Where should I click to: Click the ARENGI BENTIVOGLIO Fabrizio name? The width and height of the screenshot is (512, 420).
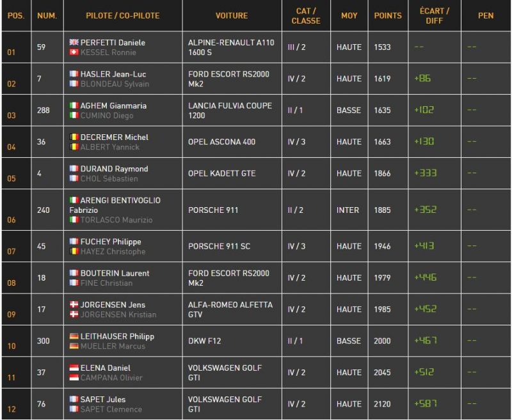pos(115,205)
